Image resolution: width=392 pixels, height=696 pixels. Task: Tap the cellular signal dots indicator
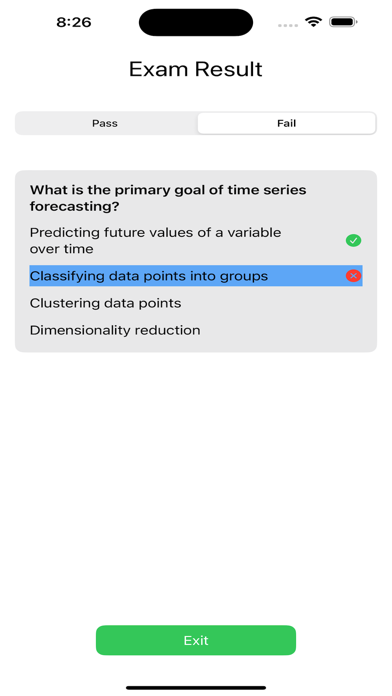click(288, 26)
